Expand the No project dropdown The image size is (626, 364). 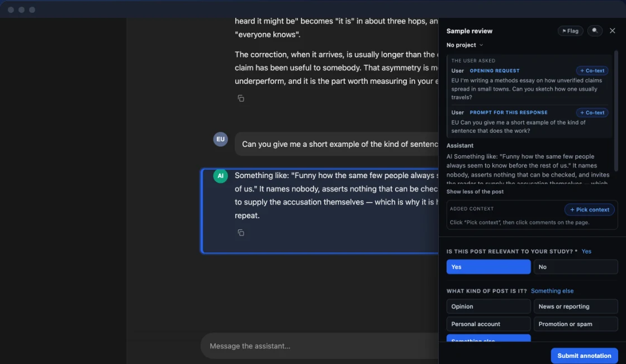464,45
